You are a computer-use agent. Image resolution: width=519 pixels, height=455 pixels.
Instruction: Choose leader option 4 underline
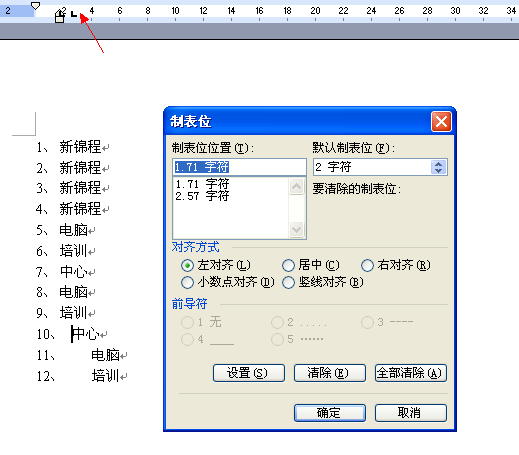pyautogui.click(x=187, y=339)
